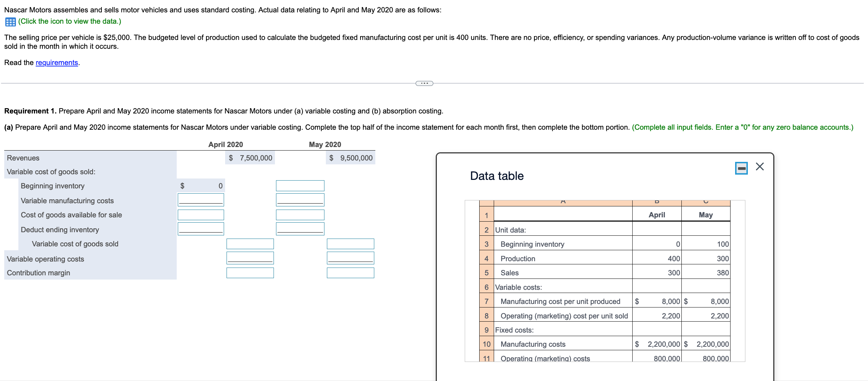Select the May Deduct ending inventory field

coord(299,229)
